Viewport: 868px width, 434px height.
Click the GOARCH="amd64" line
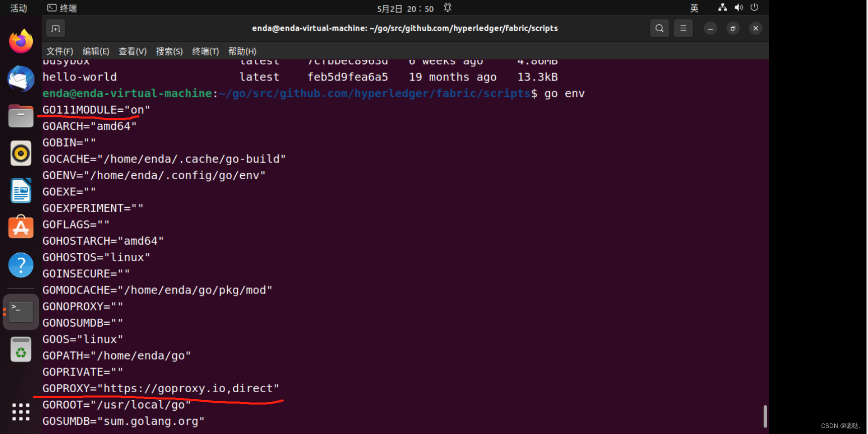pos(90,126)
